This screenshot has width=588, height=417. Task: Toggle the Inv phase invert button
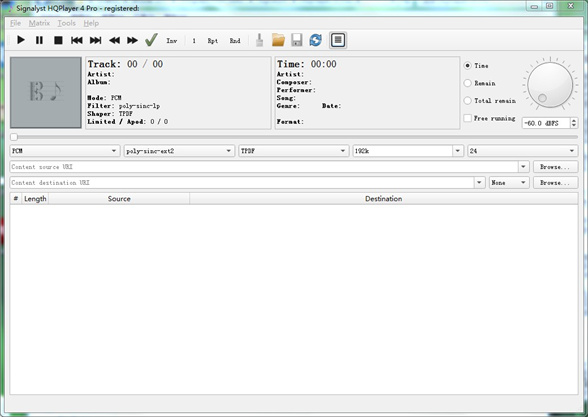click(172, 40)
